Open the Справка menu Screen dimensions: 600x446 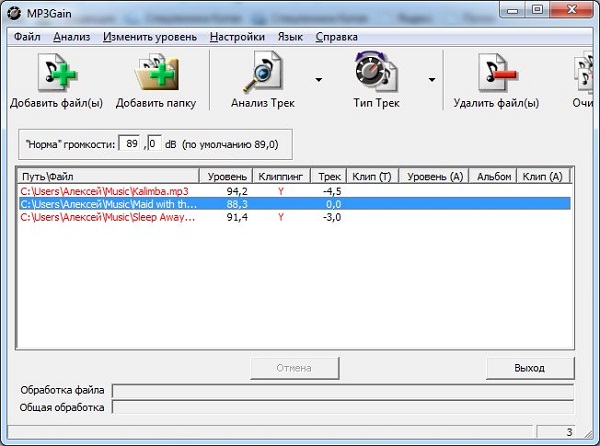pyautogui.click(x=336, y=37)
